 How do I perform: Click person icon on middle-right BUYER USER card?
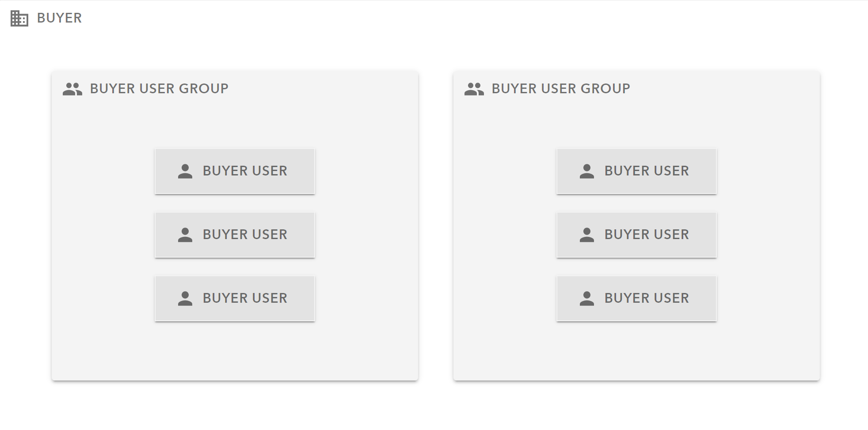[x=587, y=235]
